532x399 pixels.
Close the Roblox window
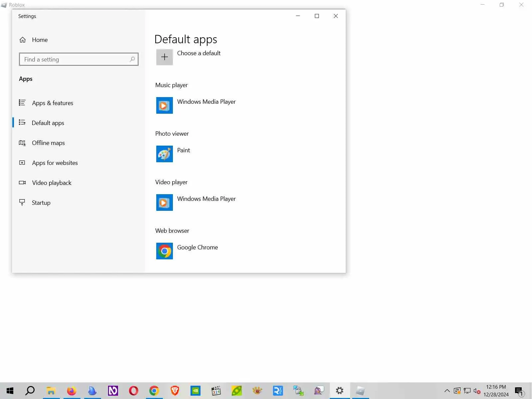pyautogui.click(x=521, y=5)
